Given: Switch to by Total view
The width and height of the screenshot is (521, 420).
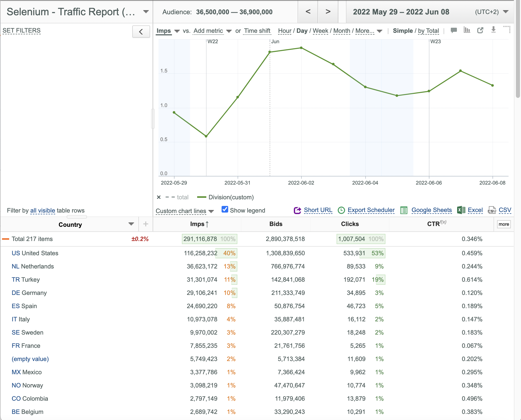Looking at the screenshot, I should 428,31.
